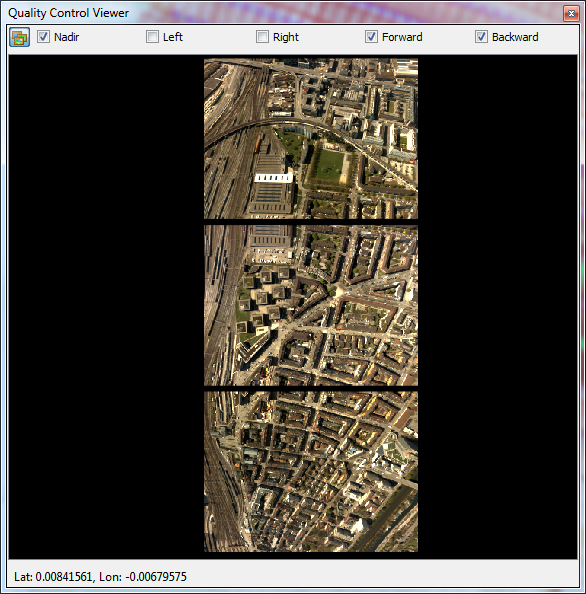This screenshot has width=586, height=594.
Task: Enable the Left view checkbox
Action: click(152, 37)
